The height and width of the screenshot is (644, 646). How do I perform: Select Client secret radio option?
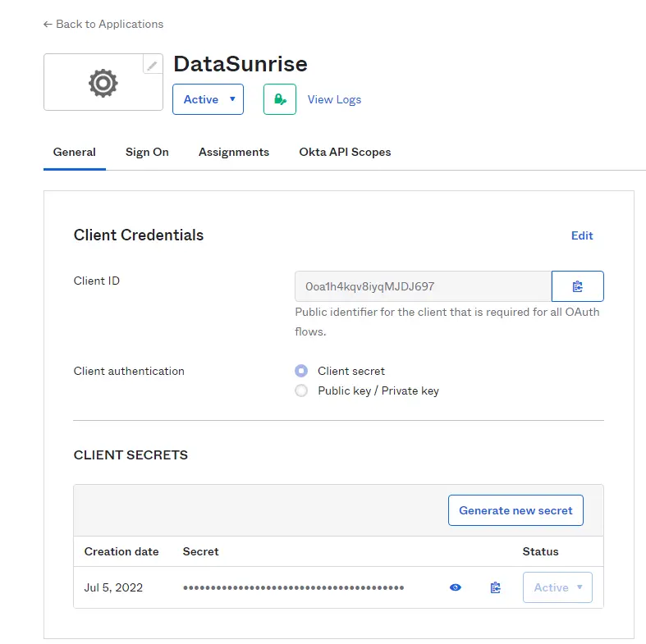301,371
